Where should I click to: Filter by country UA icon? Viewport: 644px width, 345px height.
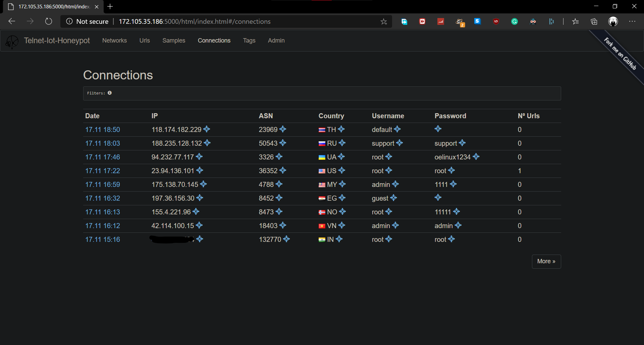point(341,157)
